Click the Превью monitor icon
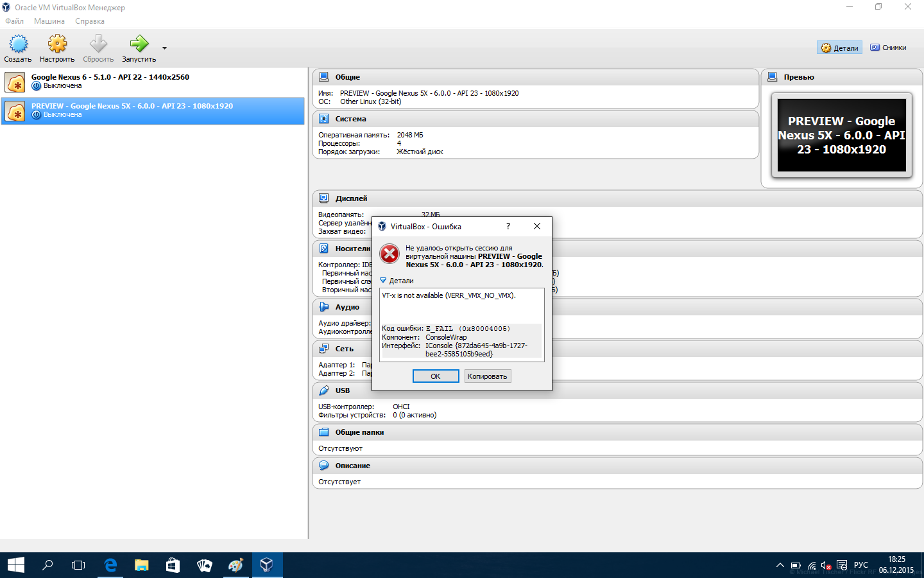Screen dimensions: 924x578 773,76
